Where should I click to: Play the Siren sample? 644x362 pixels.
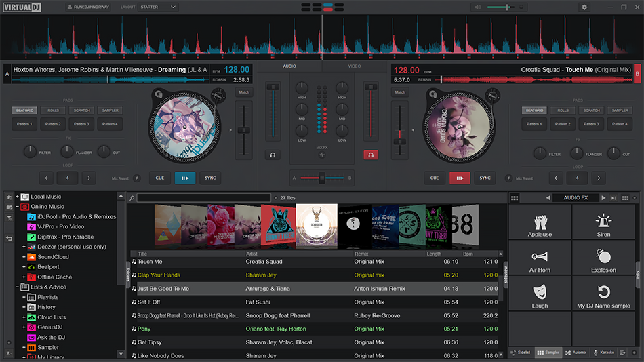[603, 225]
